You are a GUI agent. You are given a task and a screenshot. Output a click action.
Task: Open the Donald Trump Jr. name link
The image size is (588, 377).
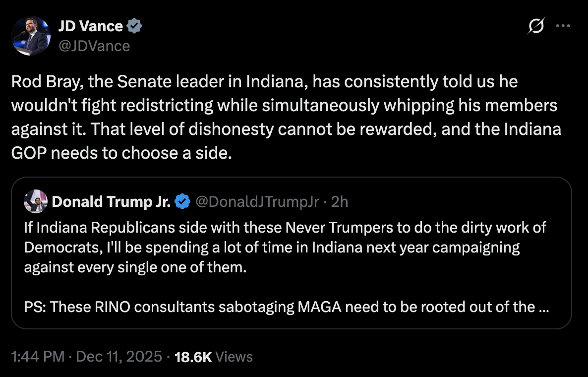[x=111, y=201]
